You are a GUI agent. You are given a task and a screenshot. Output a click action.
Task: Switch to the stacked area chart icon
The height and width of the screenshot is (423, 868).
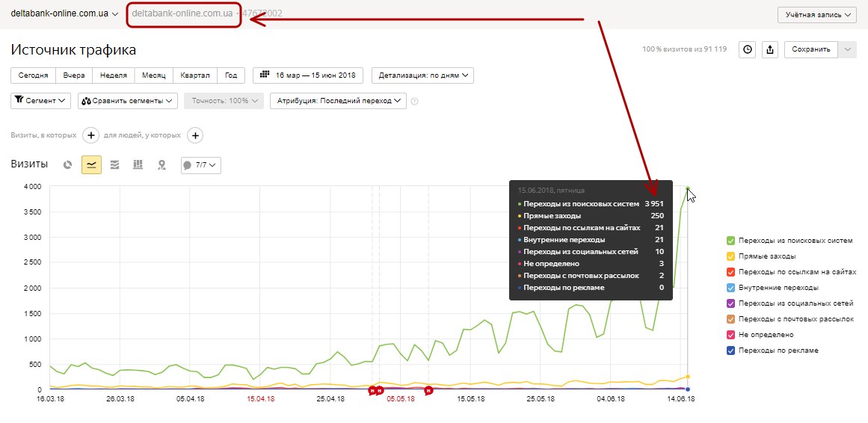tap(114, 164)
